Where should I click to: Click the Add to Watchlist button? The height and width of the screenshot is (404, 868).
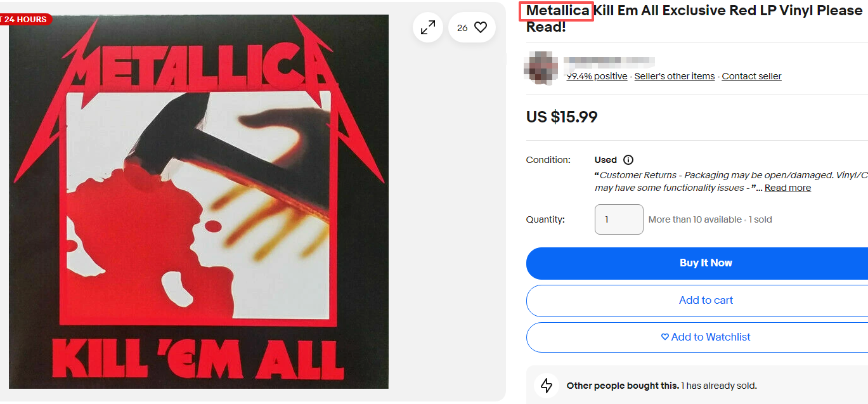[697, 337]
